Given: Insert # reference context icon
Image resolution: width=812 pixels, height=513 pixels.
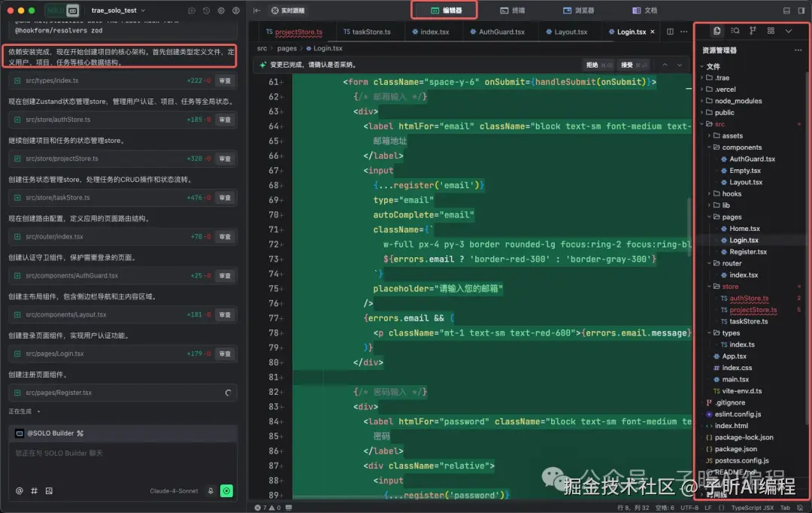Looking at the screenshot, I should coord(34,490).
